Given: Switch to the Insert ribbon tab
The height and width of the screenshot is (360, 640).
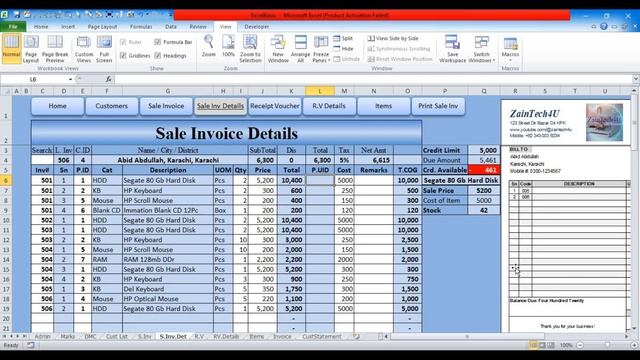Looking at the screenshot, I should [x=68, y=27].
